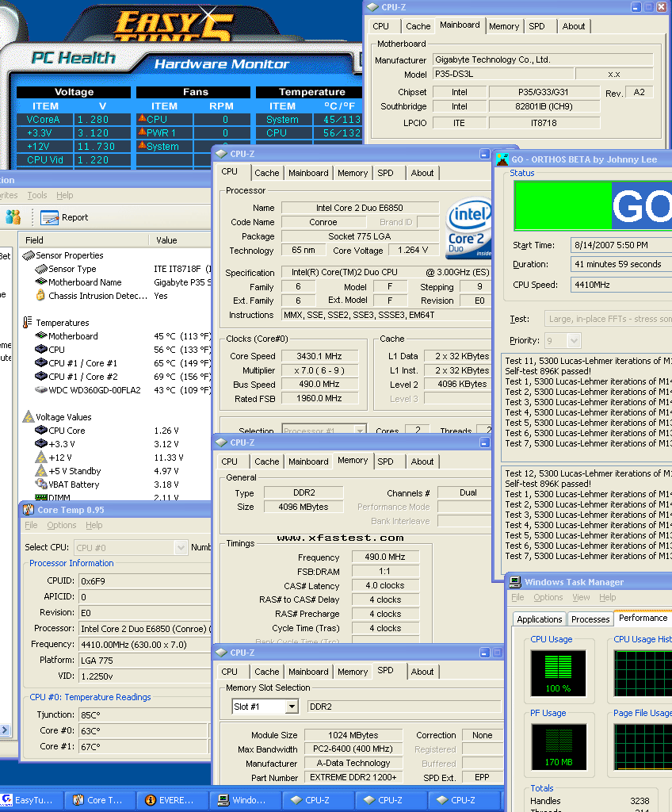The width and height of the screenshot is (672, 812).
Task: Click the CPU fan warning icon in EasyTune
Action: tap(141, 119)
